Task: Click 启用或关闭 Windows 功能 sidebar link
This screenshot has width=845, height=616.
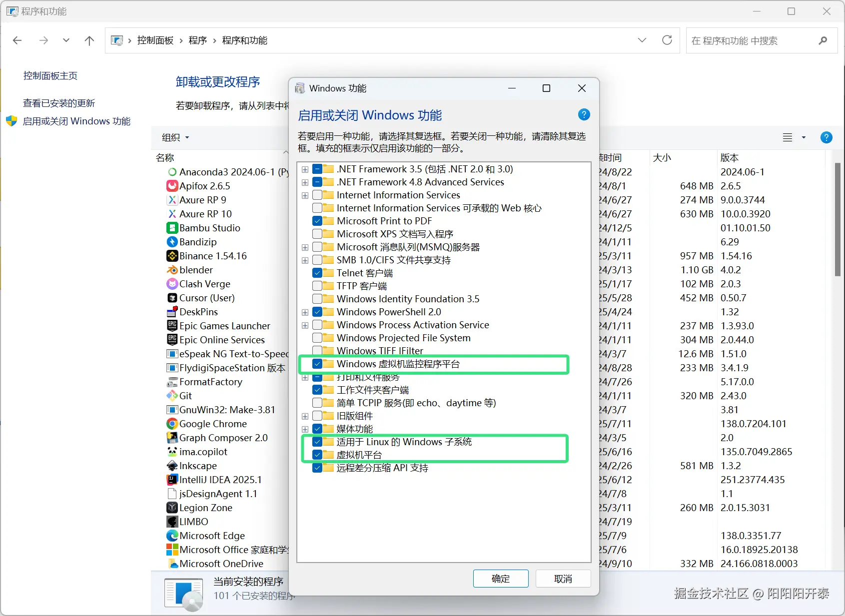Action: (76, 121)
